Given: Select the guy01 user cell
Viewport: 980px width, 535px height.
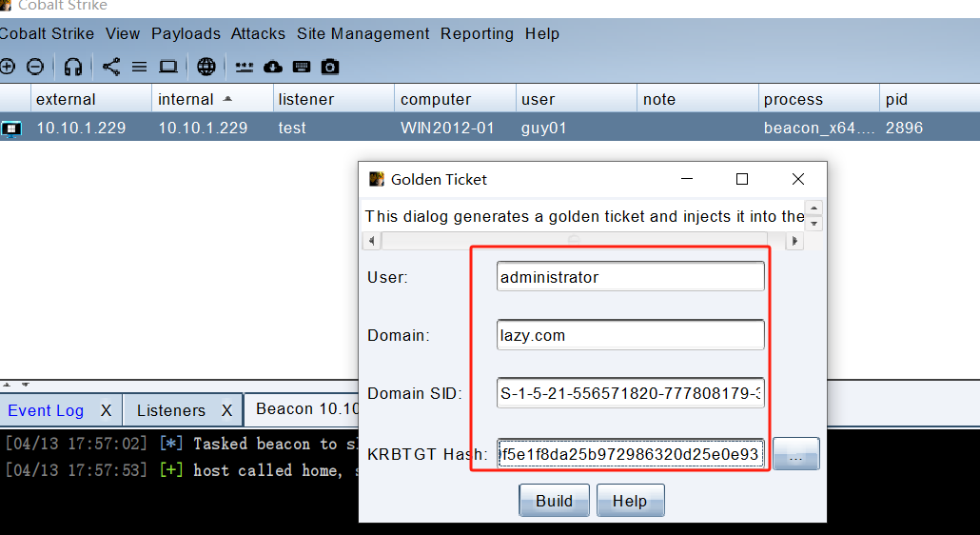Looking at the screenshot, I should (x=577, y=128).
